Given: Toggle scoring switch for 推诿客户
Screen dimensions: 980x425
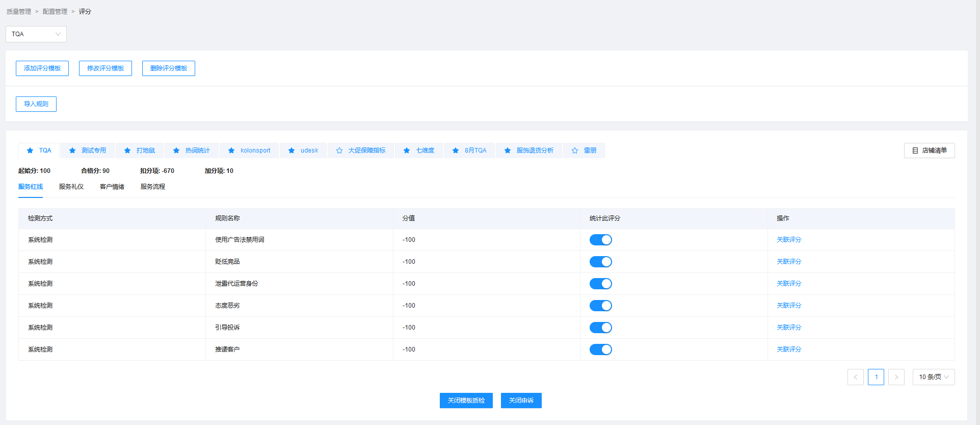Looking at the screenshot, I should (x=601, y=349).
